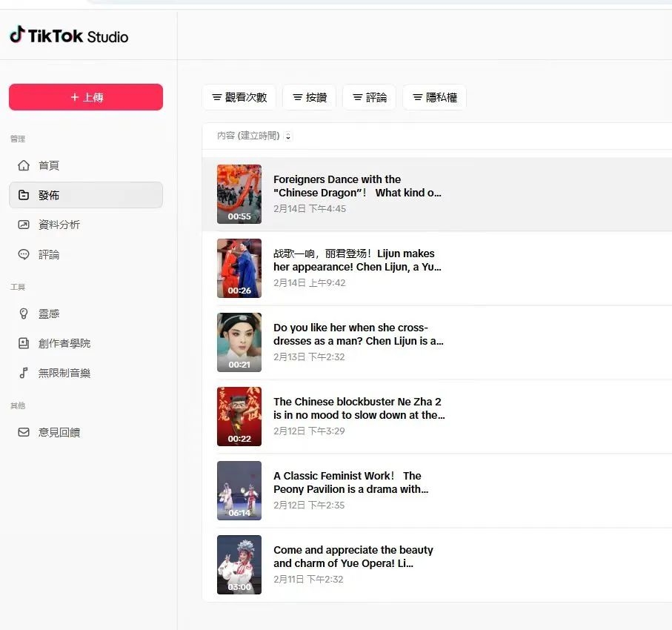The width and height of the screenshot is (672, 630).
Task: Open the 意見回饋 feedback envelope icon
Action: (x=24, y=432)
